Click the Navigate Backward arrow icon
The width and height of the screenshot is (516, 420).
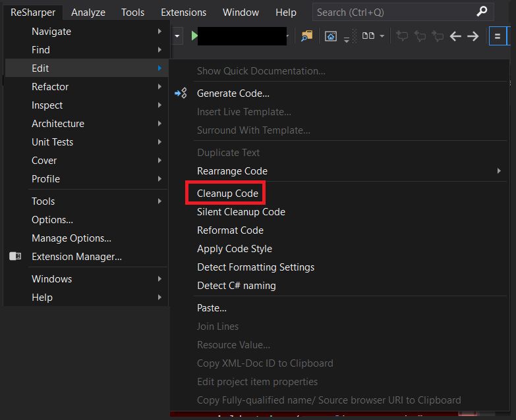455,36
